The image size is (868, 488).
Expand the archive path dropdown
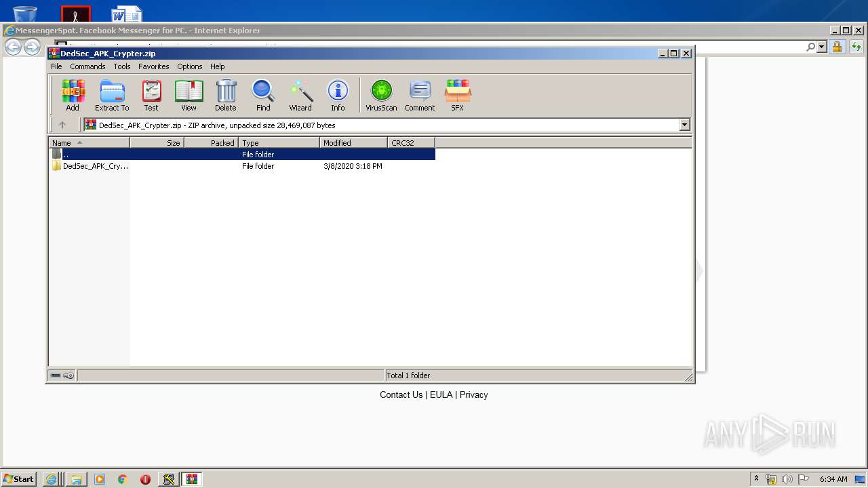[x=684, y=125]
